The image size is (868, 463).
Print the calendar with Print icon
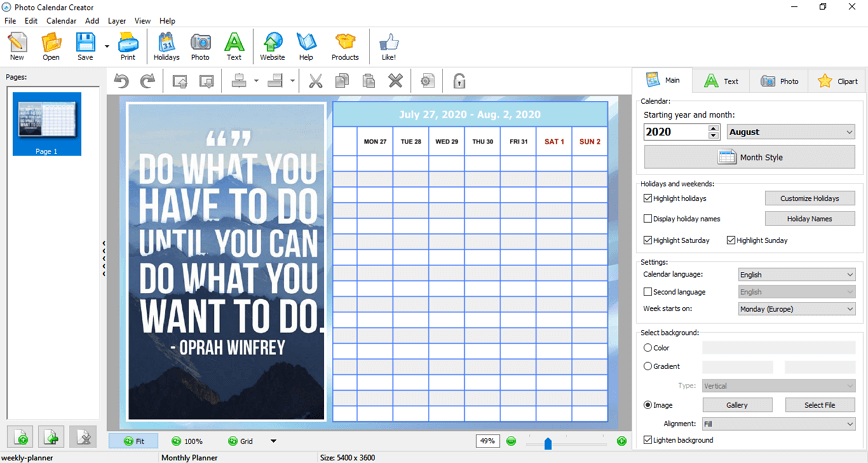(128, 47)
